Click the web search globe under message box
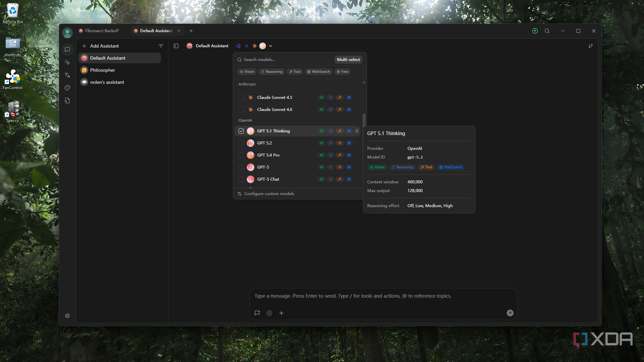This screenshot has width=644, height=362. click(269, 313)
